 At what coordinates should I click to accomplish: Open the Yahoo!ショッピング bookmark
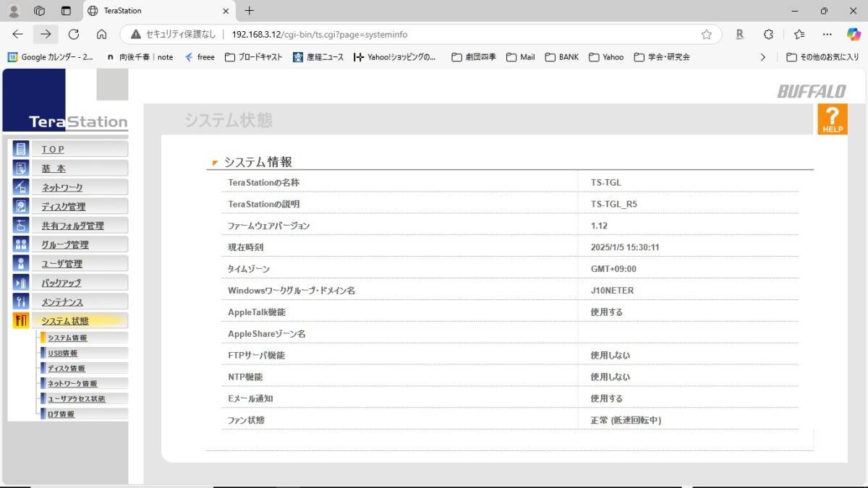pyautogui.click(x=395, y=56)
